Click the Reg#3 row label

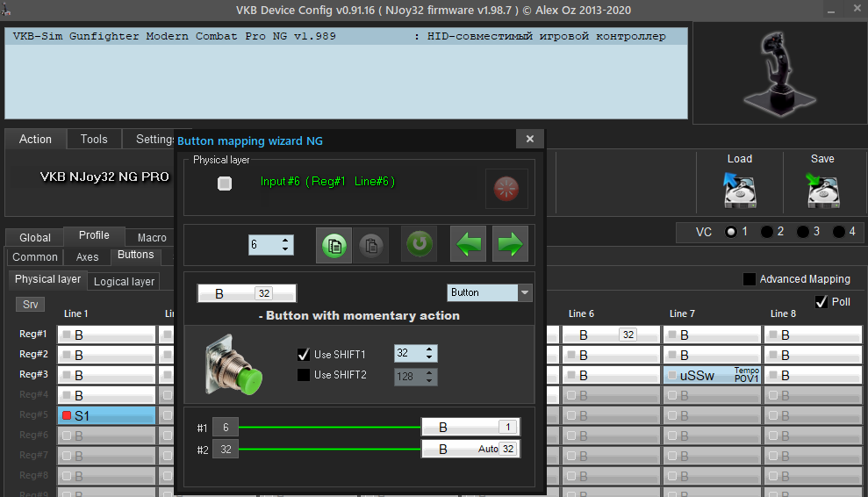[x=33, y=375]
